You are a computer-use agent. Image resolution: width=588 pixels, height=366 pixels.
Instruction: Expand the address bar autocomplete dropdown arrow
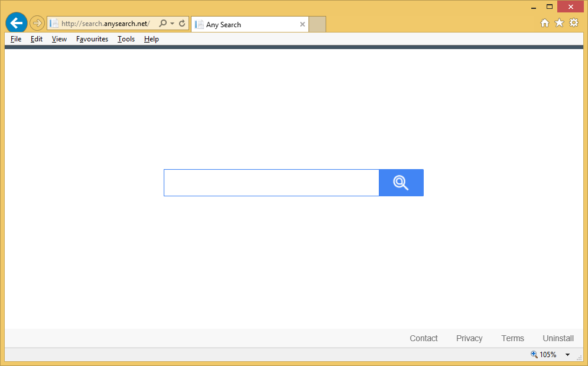172,24
